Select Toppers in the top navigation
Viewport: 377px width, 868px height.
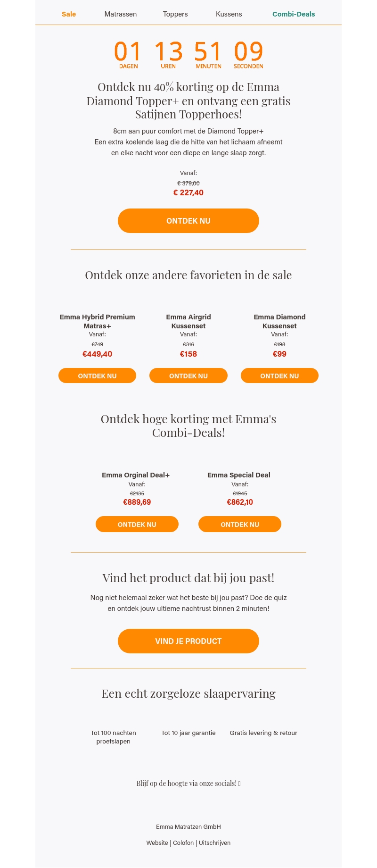pos(175,14)
